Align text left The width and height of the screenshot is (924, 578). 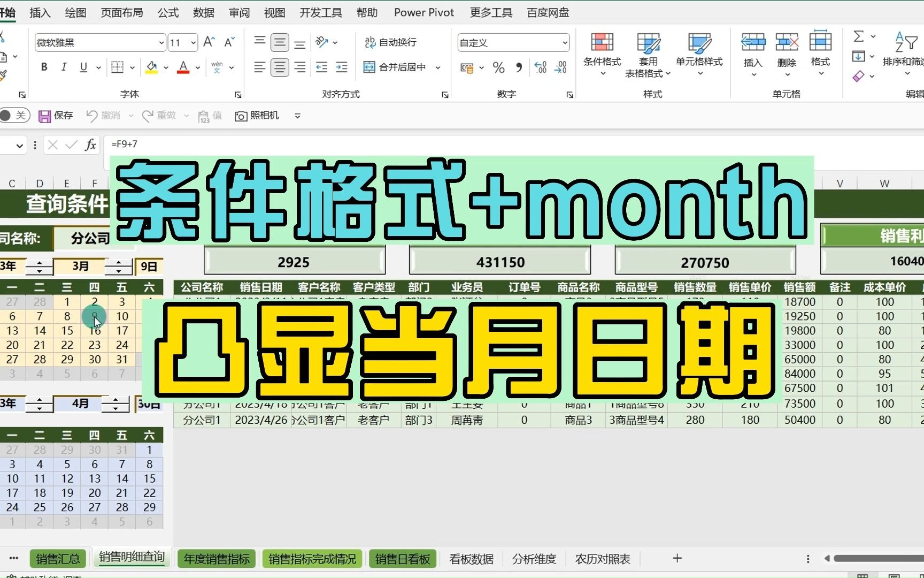click(x=260, y=67)
